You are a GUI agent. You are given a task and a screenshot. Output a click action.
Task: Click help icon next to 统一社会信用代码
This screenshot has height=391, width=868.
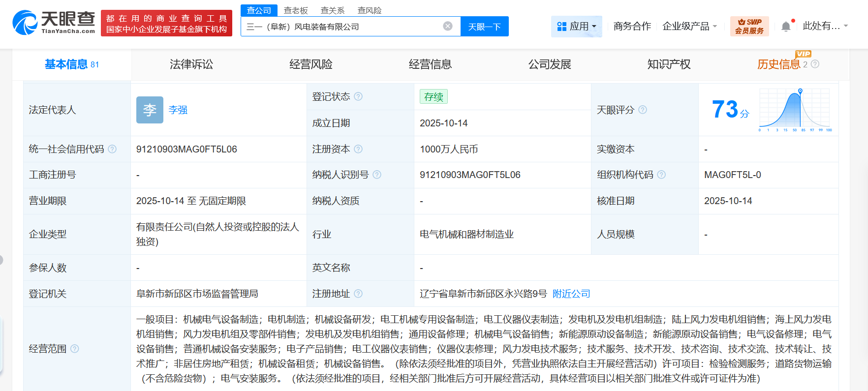[112, 149]
